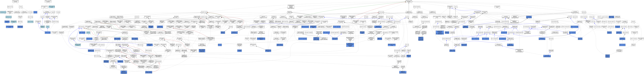Select the regulation of autophagy node

coord(223,32)
